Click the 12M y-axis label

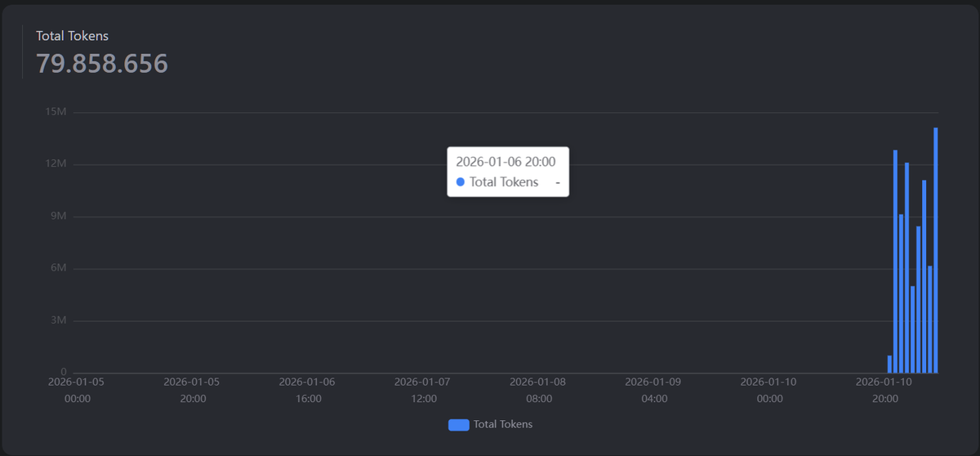click(x=56, y=164)
